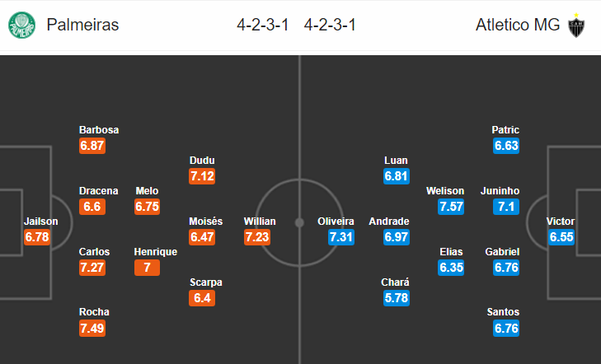Click the Palmeiras club crest icon
The height and width of the screenshot is (364, 601).
(x=22, y=26)
